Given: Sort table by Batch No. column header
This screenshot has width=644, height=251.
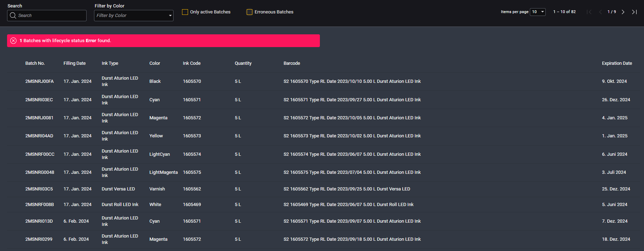Looking at the screenshot, I should [x=35, y=63].
